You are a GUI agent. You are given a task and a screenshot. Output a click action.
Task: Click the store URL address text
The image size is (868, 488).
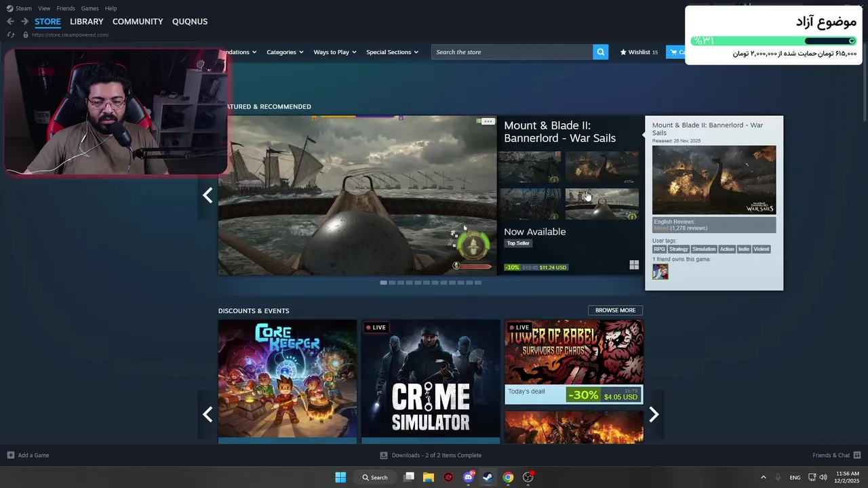[70, 35]
